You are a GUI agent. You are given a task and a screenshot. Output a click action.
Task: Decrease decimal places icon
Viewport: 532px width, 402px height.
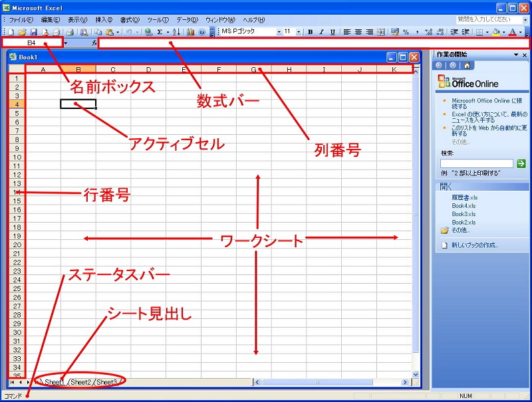click(x=440, y=32)
